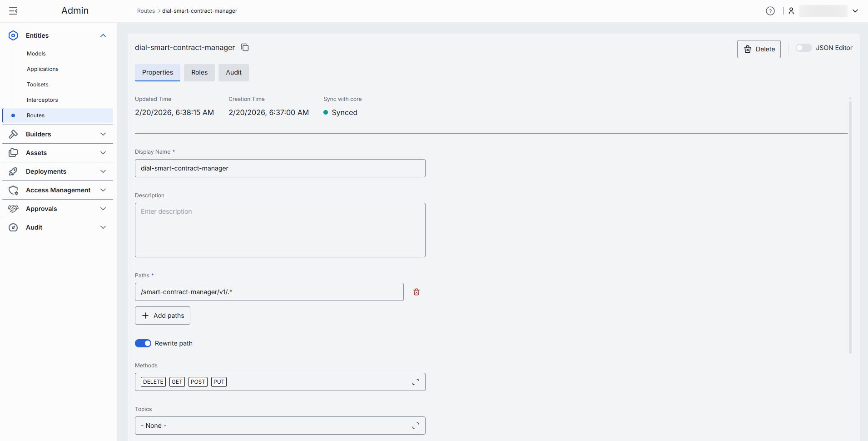Click into the Description text area
This screenshot has width=868, height=441.
(x=280, y=230)
